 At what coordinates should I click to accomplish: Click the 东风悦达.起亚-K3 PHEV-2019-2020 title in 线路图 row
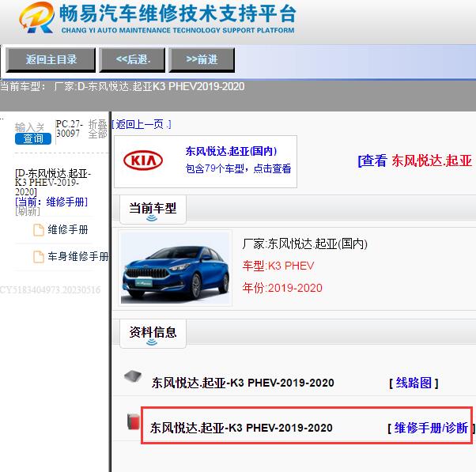pyautogui.click(x=243, y=383)
